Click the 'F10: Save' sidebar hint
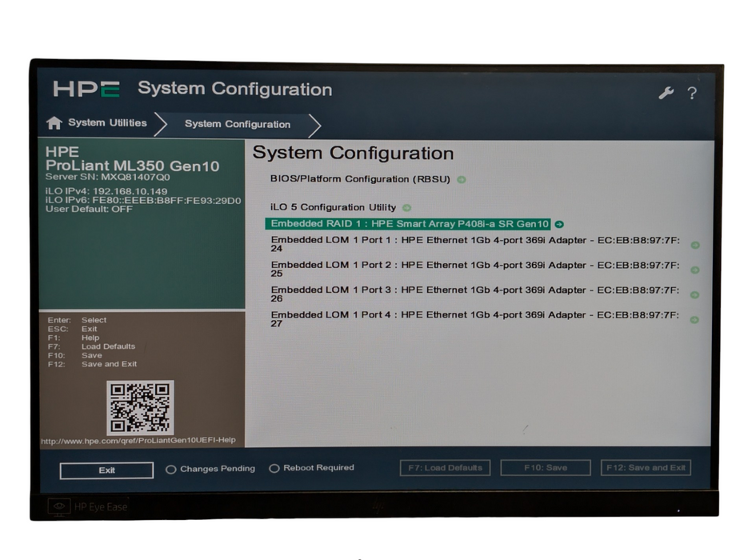The image size is (744, 560). [75, 355]
